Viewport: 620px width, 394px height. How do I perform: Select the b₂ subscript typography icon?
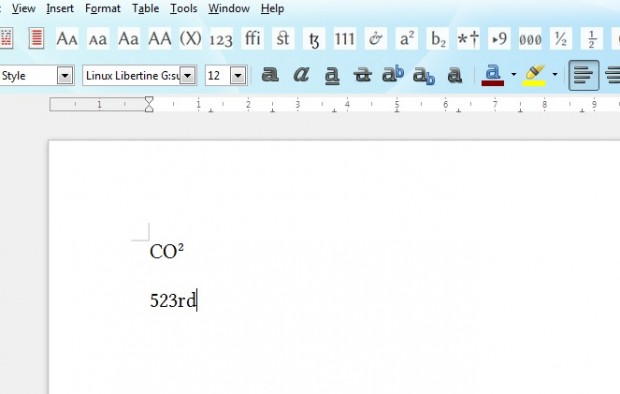pyautogui.click(x=437, y=39)
